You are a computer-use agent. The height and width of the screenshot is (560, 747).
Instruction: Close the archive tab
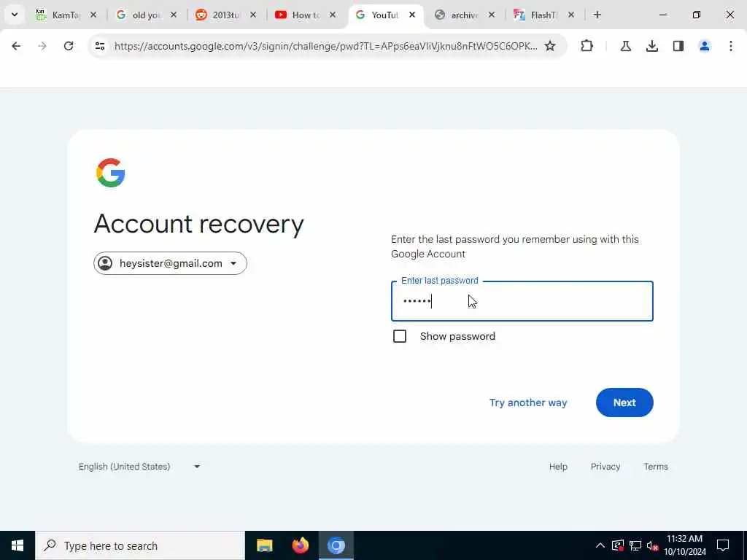pos(492,15)
